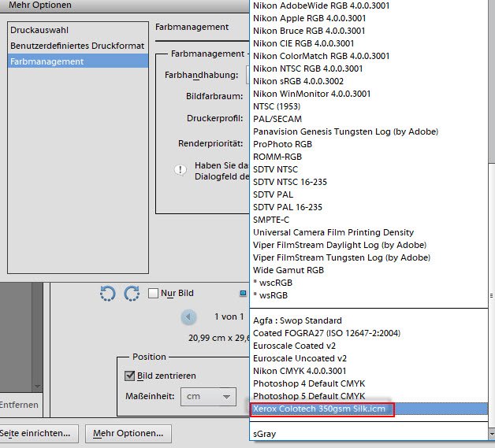This screenshot has height=448, width=495.
Task: Open the Maßeinheit cm dropdown
Action: 208,397
